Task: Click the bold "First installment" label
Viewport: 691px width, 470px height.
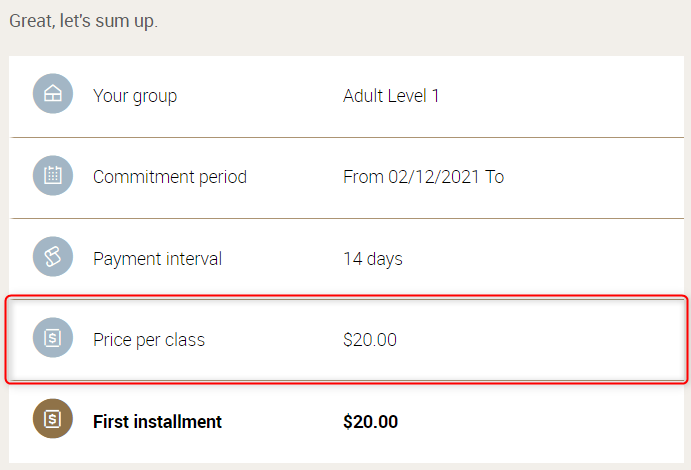Action: click(157, 421)
